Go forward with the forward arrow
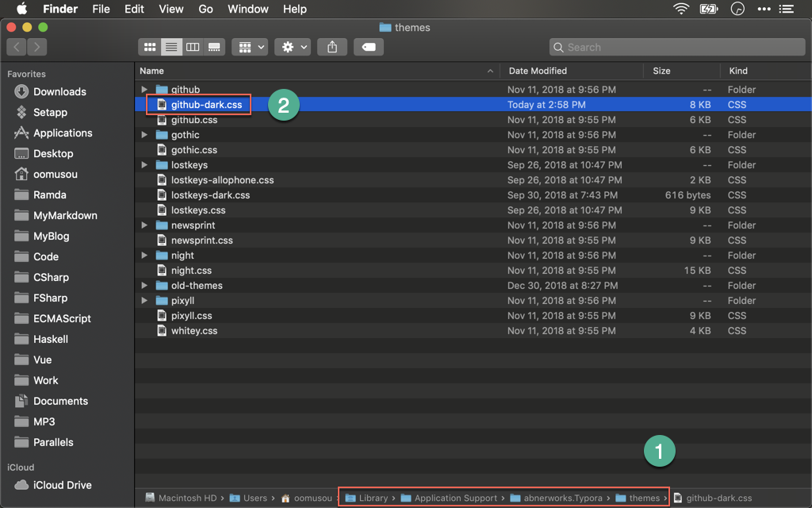 [x=36, y=47]
